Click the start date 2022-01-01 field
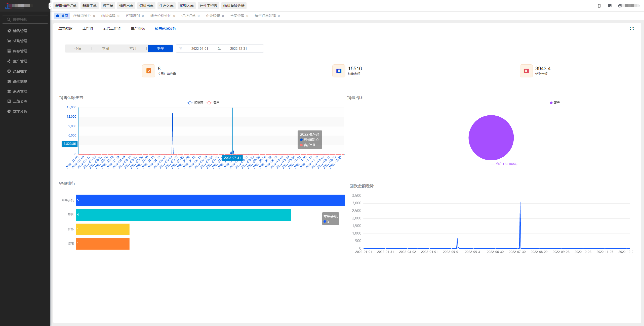Screen dimensions: 644x326 click(x=200, y=49)
